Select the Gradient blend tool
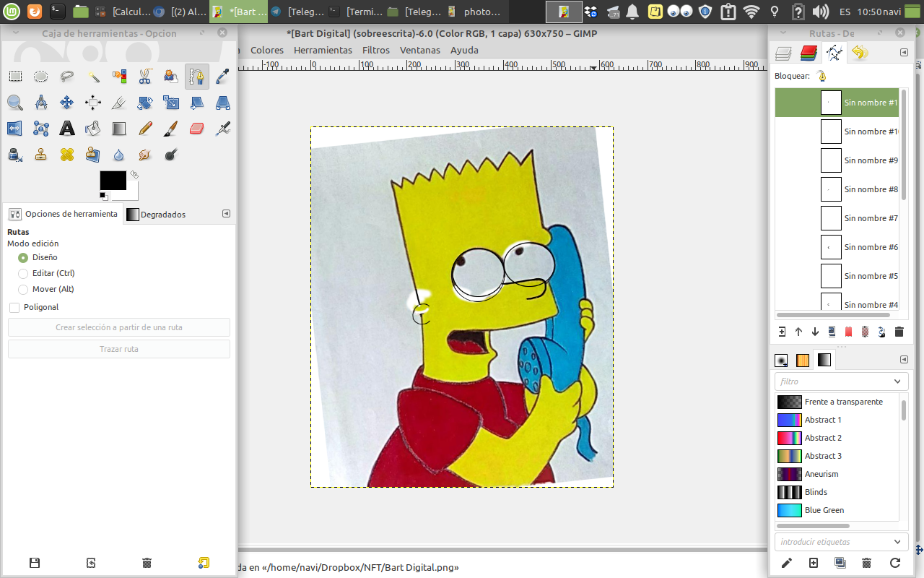 (119, 129)
